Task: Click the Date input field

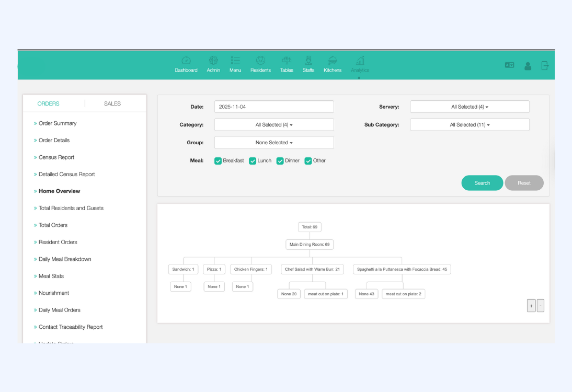Action: pyautogui.click(x=274, y=107)
